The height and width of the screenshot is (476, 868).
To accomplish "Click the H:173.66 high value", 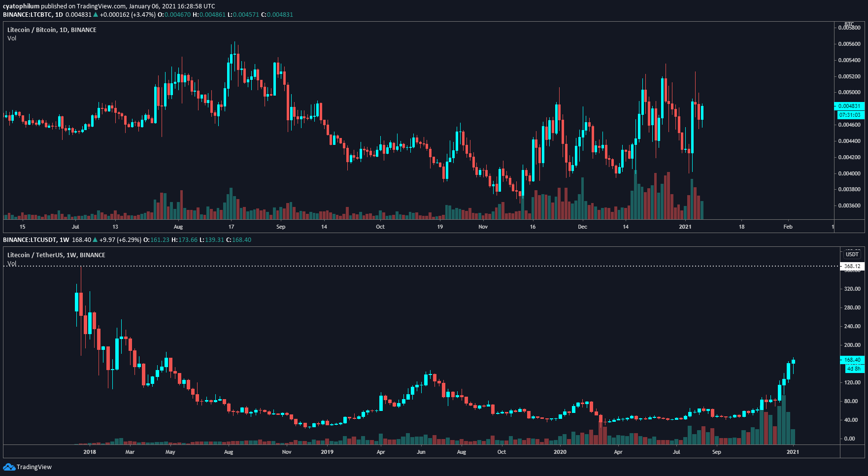I will coord(184,239).
